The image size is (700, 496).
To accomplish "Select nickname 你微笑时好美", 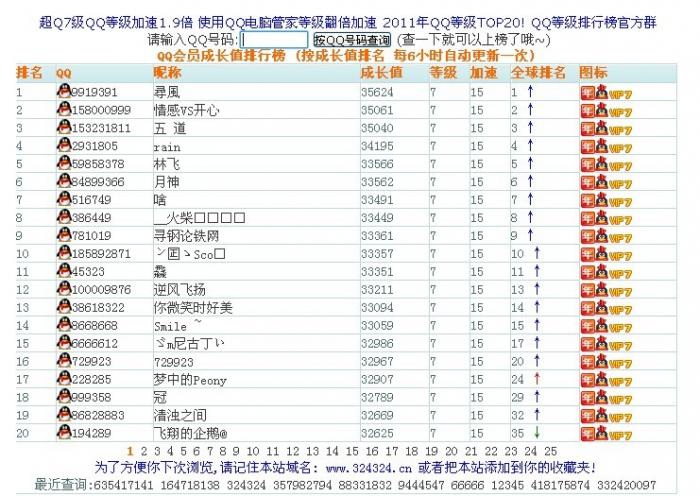I will pyautogui.click(x=193, y=307).
